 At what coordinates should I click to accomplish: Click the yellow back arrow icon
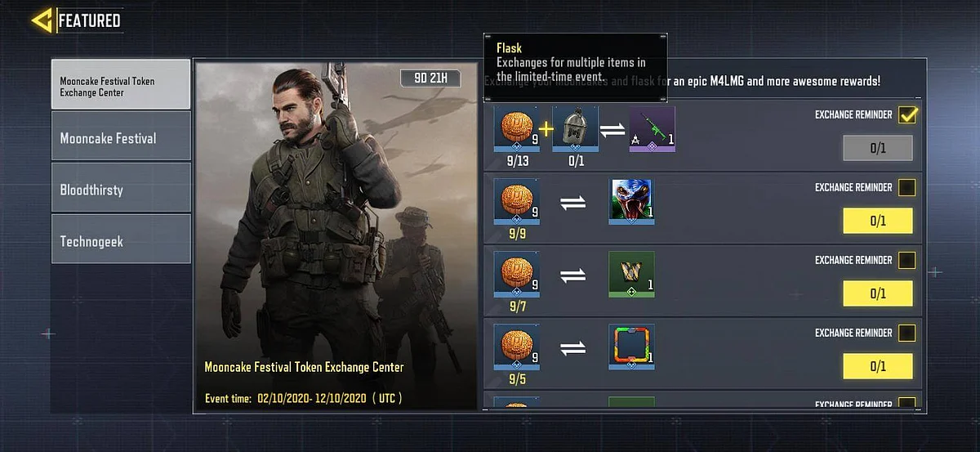coord(42,20)
